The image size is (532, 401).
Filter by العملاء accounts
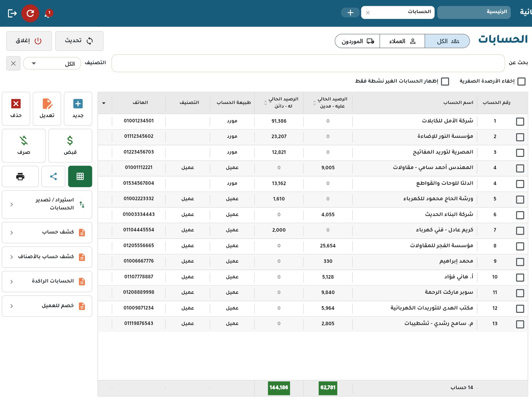tap(402, 41)
